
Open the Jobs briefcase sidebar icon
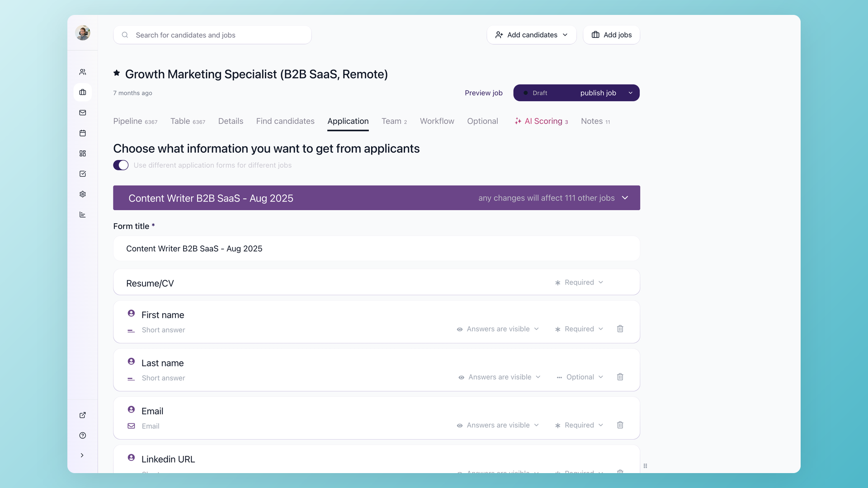pos(83,92)
